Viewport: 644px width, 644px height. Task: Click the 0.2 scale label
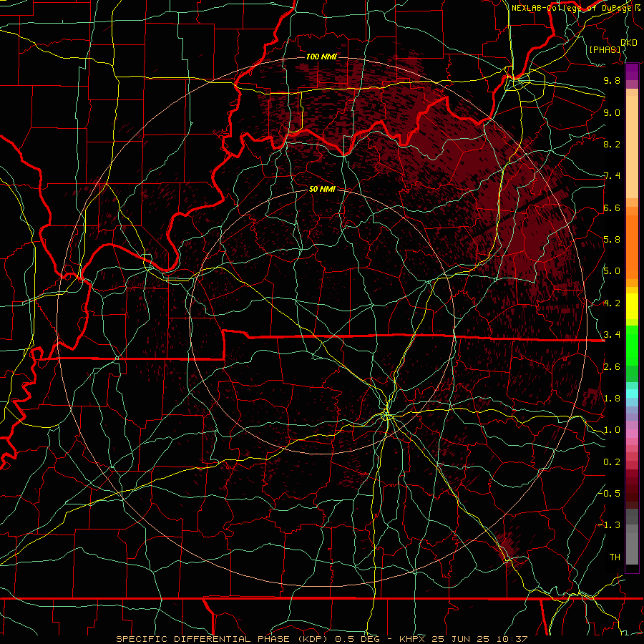coord(612,462)
